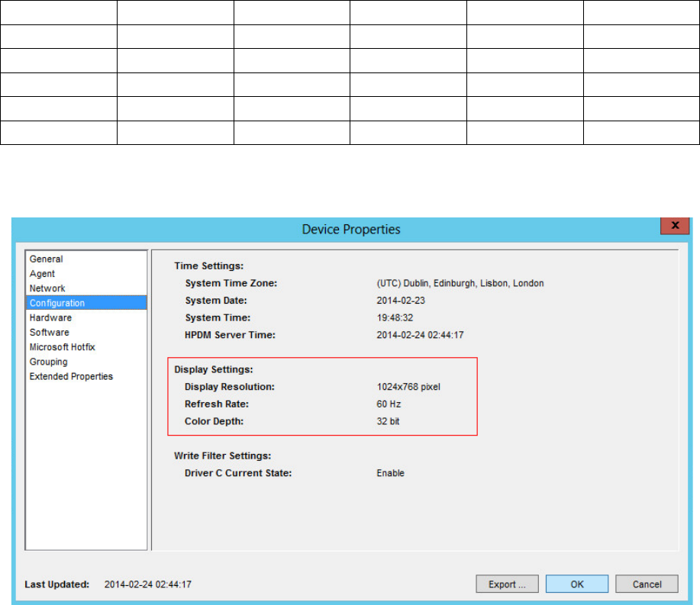Open the Grouping section

click(49, 362)
